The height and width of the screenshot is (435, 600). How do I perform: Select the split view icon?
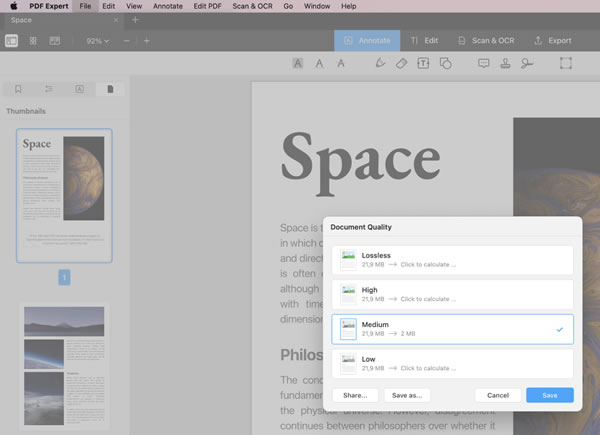coord(54,41)
